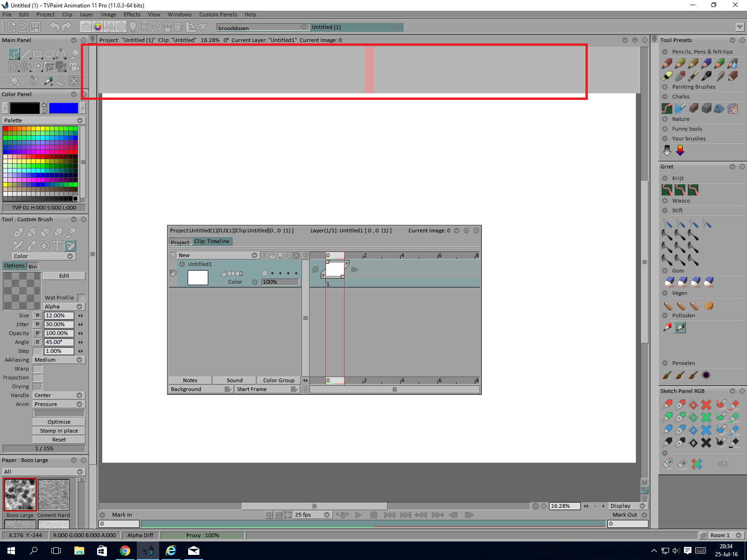The height and width of the screenshot is (560, 747).
Task: Click the Open Project folder icon
Action: pos(23,27)
